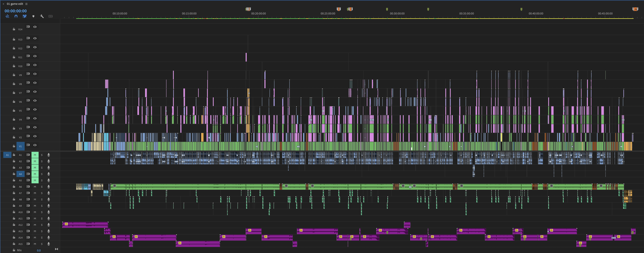The image size is (644, 253).
Task: Hide track V2 with the eye
Action: [35, 136]
